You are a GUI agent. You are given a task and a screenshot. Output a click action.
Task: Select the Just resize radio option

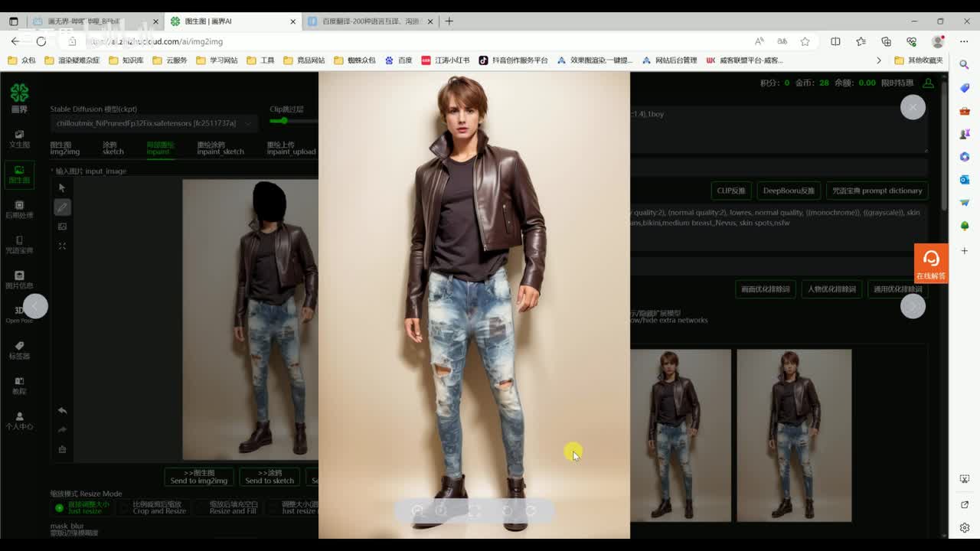pyautogui.click(x=60, y=507)
